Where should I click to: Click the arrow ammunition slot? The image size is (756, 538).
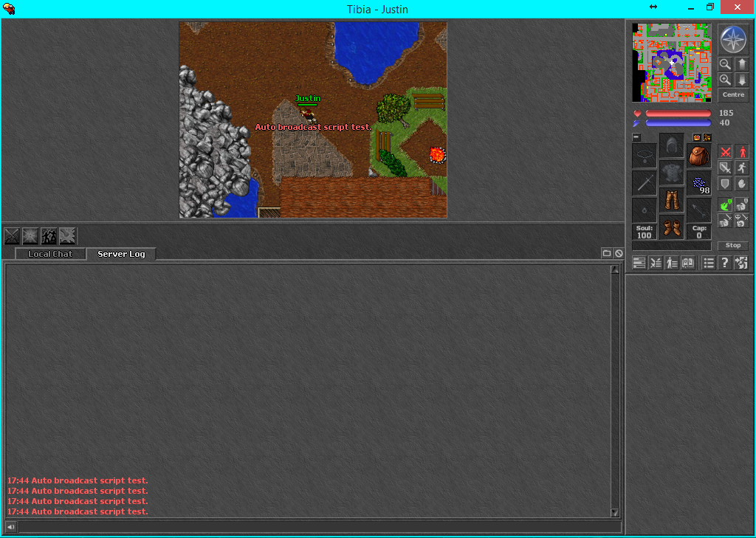(698, 210)
